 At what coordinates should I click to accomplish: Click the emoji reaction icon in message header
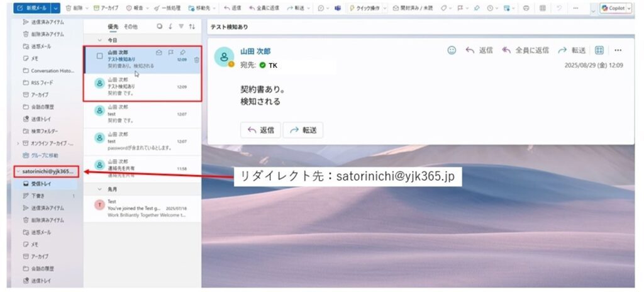452,50
